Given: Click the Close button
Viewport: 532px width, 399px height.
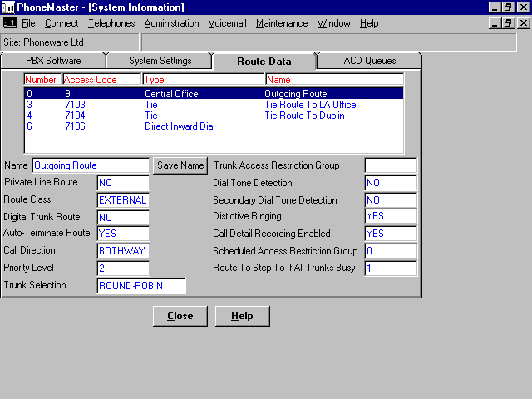Looking at the screenshot, I should pos(180,316).
